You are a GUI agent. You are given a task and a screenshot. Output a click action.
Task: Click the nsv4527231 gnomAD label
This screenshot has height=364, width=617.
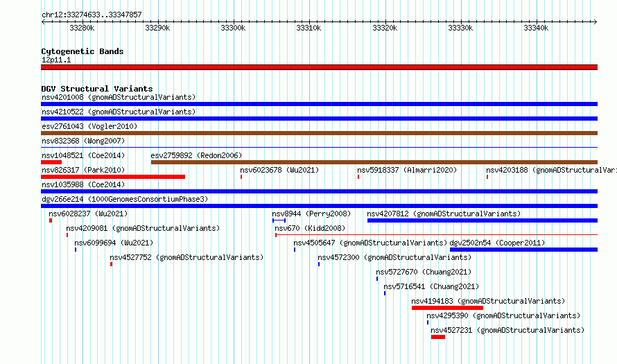pyautogui.click(x=507, y=330)
